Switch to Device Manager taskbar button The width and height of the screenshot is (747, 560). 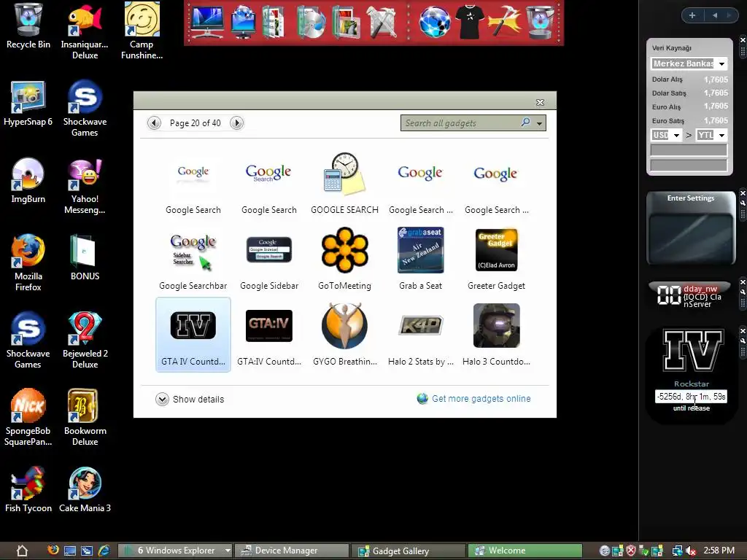pyautogui.click(x=292, y=551)
